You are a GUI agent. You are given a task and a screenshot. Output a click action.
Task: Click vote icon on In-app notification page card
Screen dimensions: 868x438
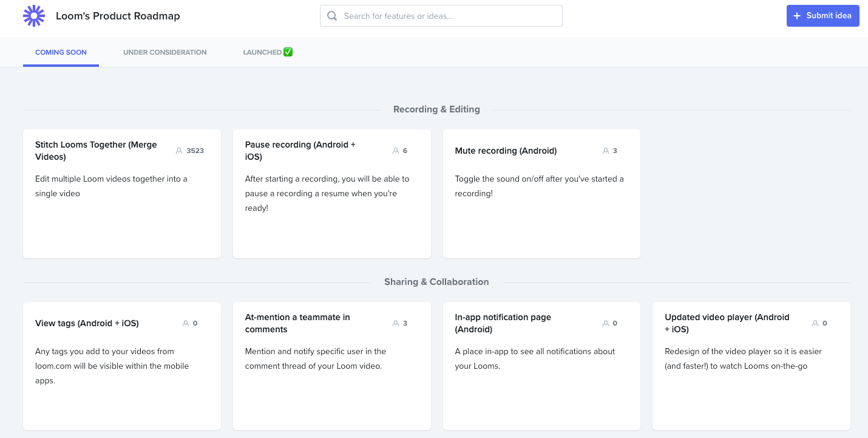[606, 323]
